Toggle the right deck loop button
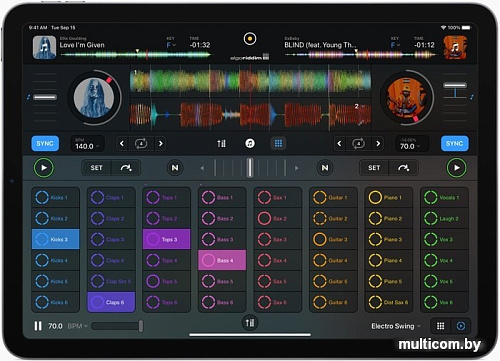Screen dimensions: 500x361 (358, 144)
